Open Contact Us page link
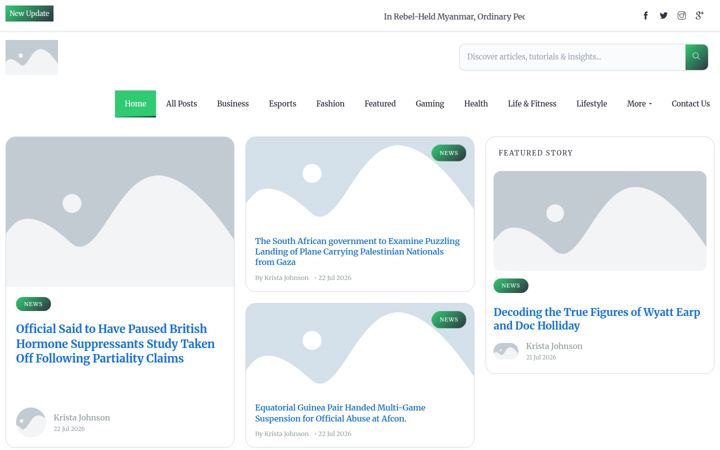 pos(690,104)
